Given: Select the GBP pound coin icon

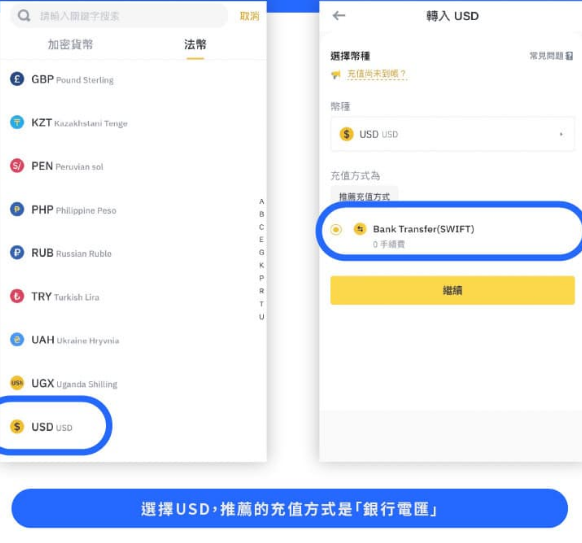Looking at the screenshot, I should [x=17, y=79].
